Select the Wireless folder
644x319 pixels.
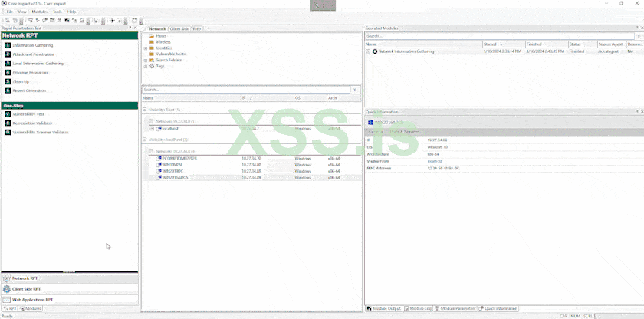(x=163, y=42)
